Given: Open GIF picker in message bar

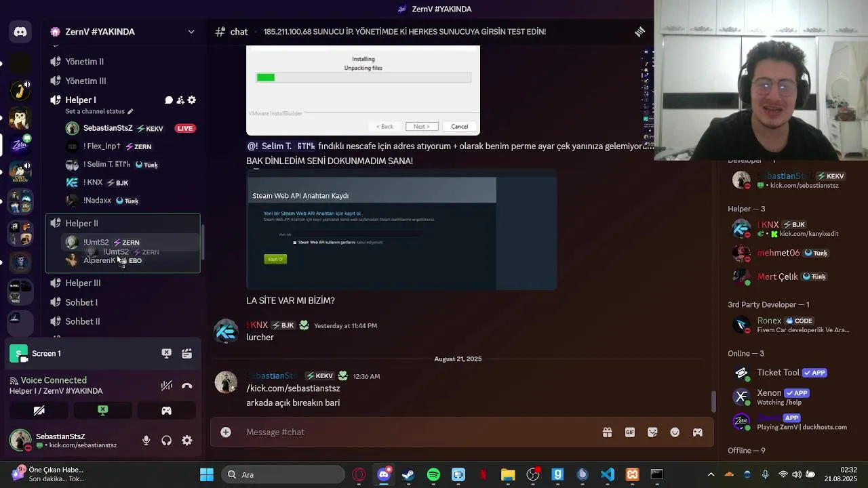Looking at the screenshot, I should coord(630,432).
